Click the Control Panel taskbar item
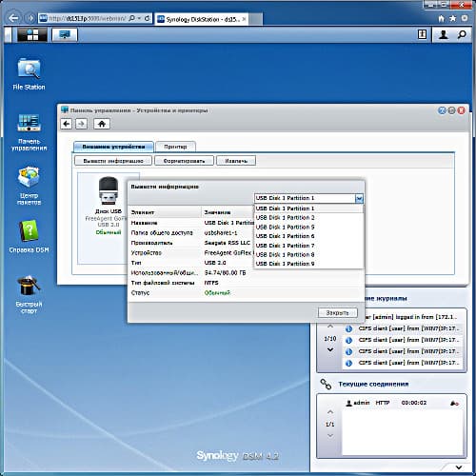The height and width of the screenshot is (476, 476). click(65, 34)
